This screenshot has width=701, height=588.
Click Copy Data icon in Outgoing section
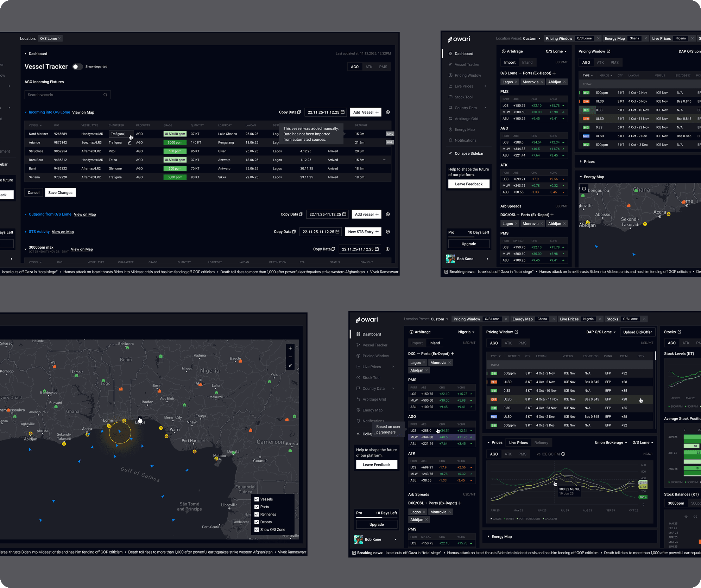[301, 214]
